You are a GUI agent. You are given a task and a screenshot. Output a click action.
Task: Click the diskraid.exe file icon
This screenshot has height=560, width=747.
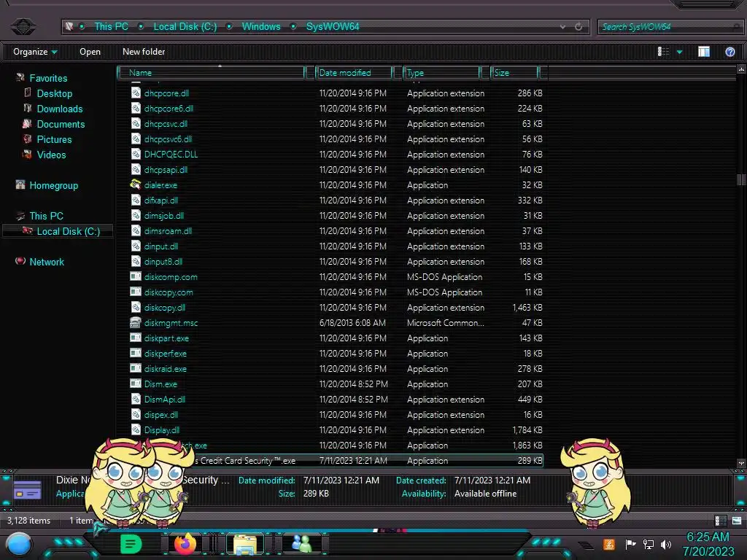click(136, 368)
